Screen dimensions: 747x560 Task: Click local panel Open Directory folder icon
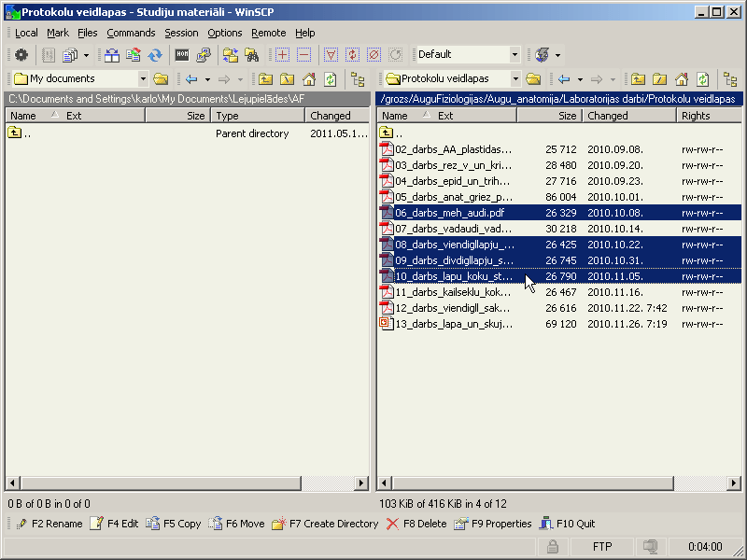[161, 78]
